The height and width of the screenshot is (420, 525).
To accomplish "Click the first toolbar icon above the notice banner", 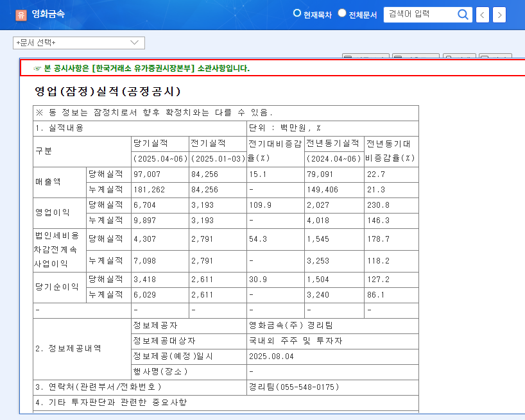I will coord(366,56).
